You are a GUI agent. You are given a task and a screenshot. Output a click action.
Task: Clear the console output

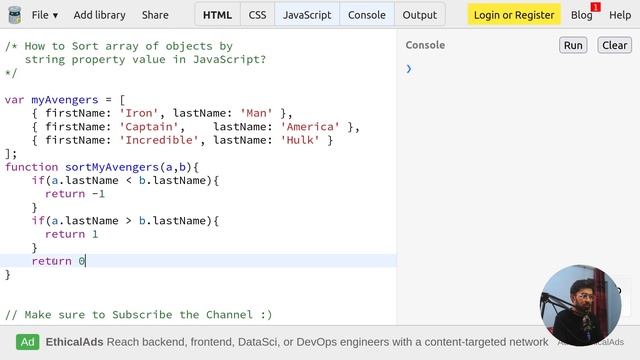tap(614, 45)
